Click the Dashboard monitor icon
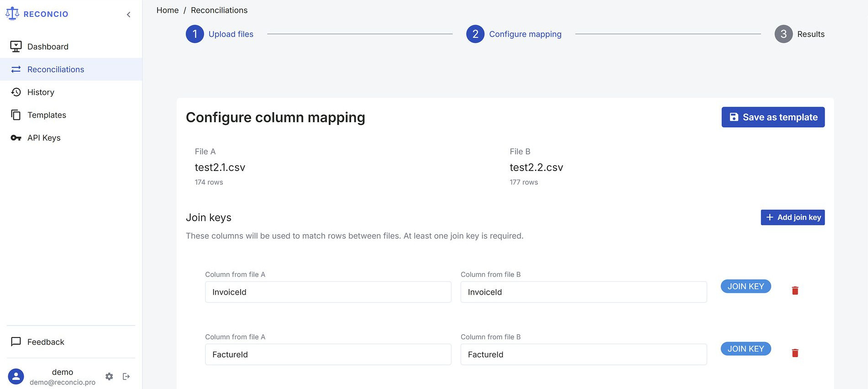The width and height of the screenshot is (868, 389). click(16, 47)
